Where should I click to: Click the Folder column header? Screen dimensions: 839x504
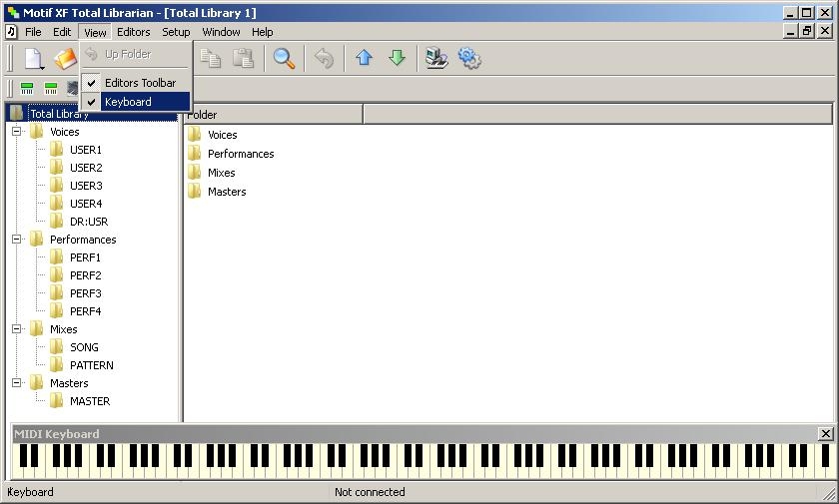click(274, 115)
